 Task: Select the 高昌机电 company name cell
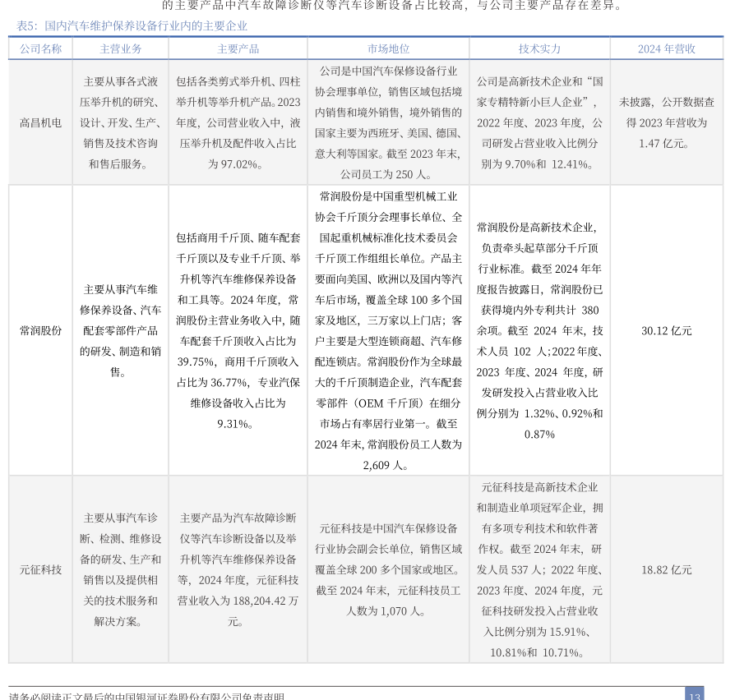click(x=40, y=122)
